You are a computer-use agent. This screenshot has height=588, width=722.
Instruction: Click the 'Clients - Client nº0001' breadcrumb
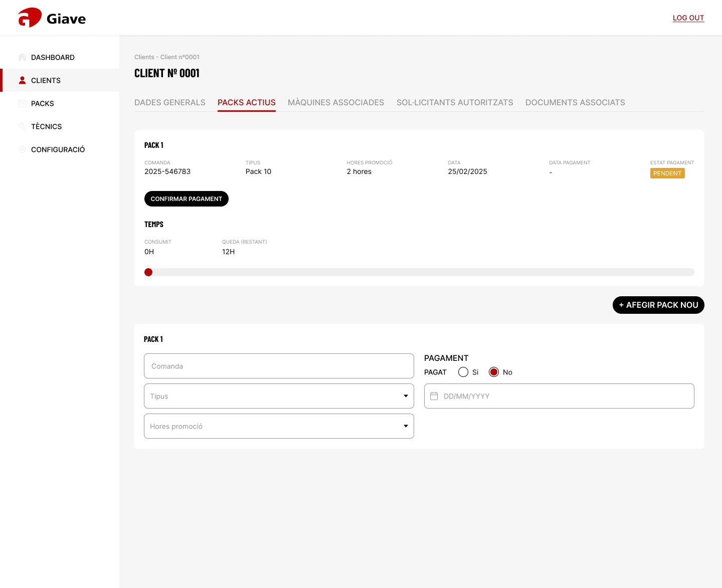[x=167, y=57]
